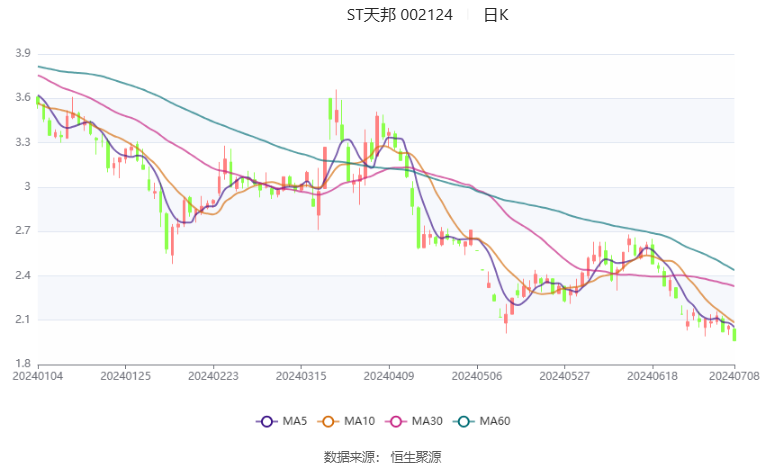The height and width of the screenshot is (465, 765).
Task: Click the 恒生聚源 data source text
Action: coord(415,456)
